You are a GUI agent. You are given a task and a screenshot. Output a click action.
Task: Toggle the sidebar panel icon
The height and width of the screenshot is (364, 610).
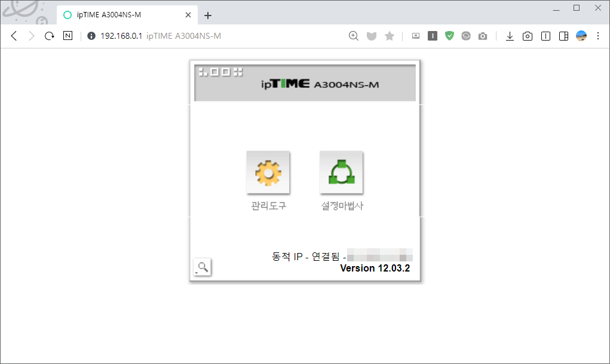[564, 36]
